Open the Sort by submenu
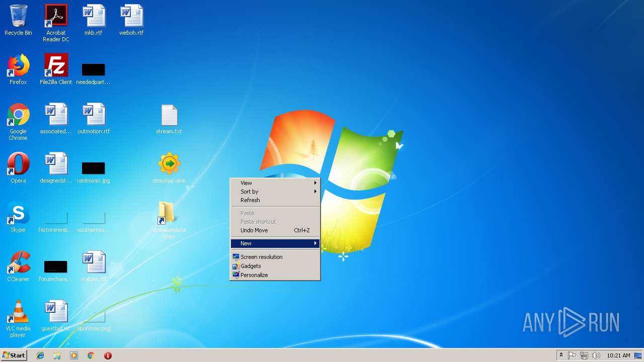This screenshot has width=644, height=362. coord(275,192)
